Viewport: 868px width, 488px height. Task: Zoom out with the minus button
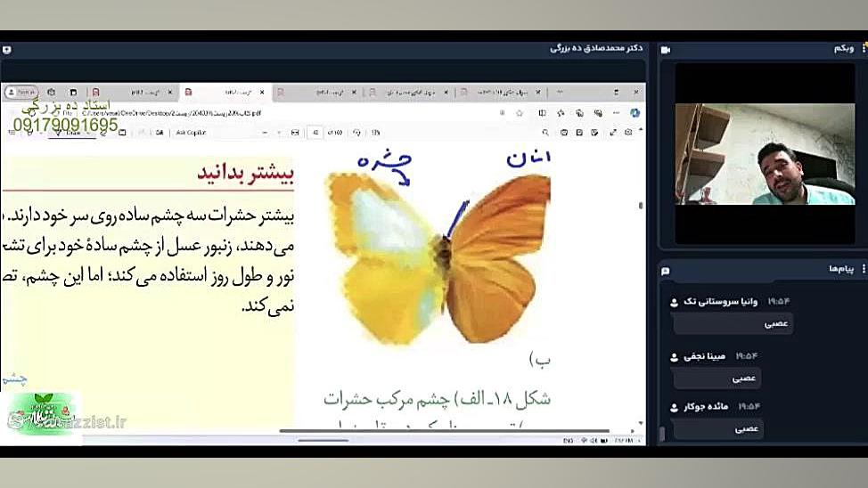point(265,133)
